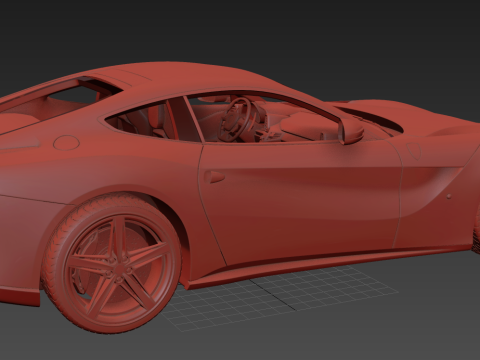Image resolution: width=480 pixels, height=360 pixels.
Task: Select the round fuel cap on rear fender
Action: coord(66,143)
